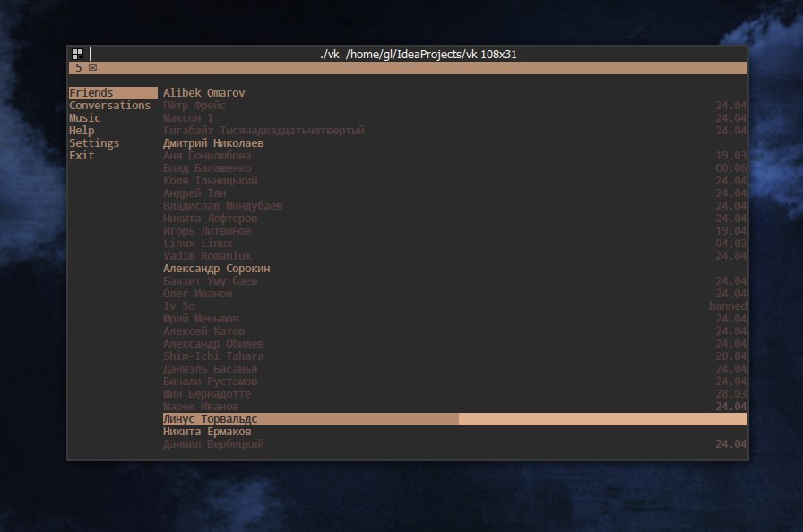Screen dimensions: 803x532
Task: Select friend Баязит Умутбаев
Action: pyautogui.click(x=210, y=281)
